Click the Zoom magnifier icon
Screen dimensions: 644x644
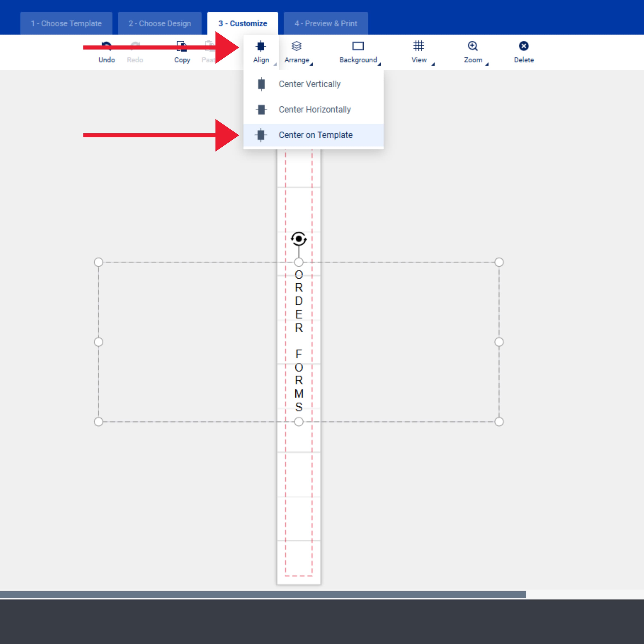pyautogui.click(x=473, y=46)
